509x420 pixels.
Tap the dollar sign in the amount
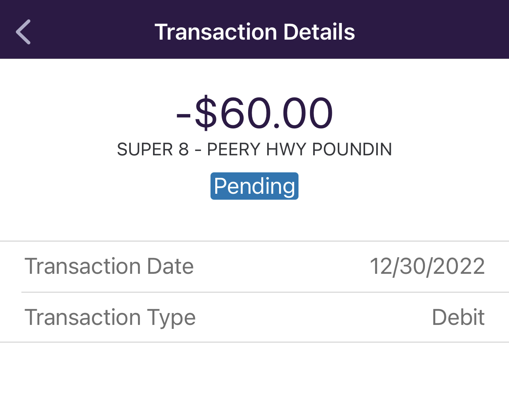(206, 113)
